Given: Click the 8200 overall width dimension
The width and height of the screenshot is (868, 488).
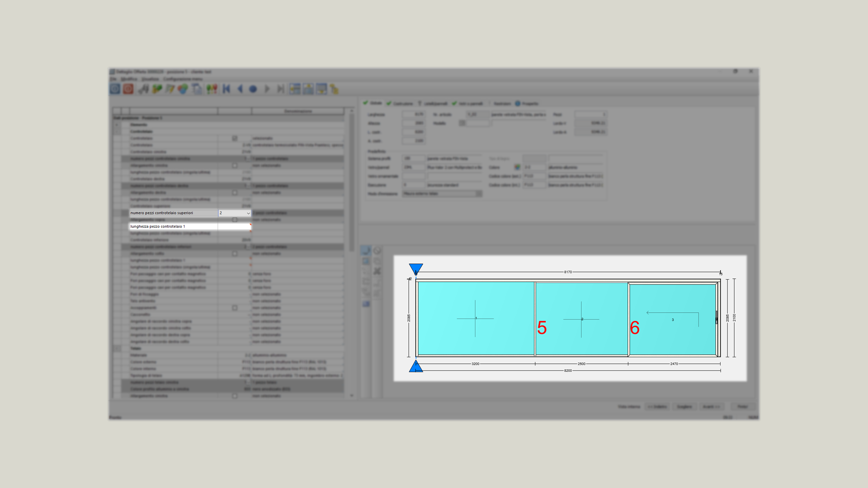Looking at the screenshot, I should (568, 371).
